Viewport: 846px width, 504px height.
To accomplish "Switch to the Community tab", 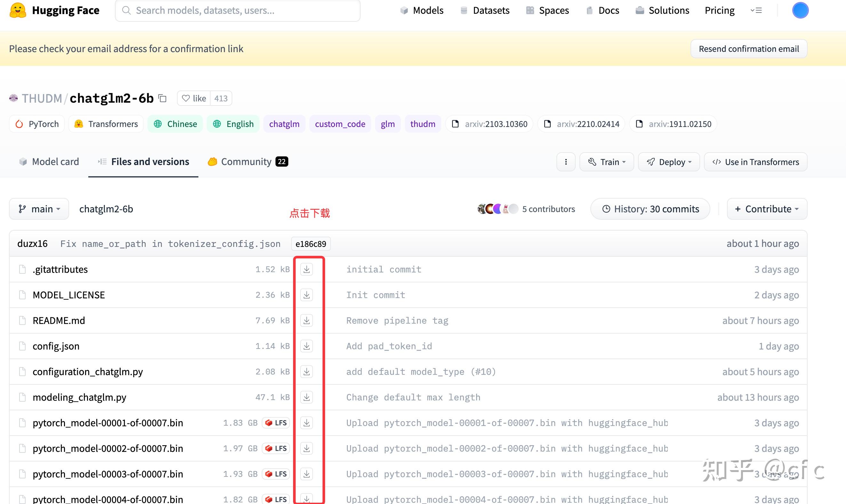I will coord(248,162).
